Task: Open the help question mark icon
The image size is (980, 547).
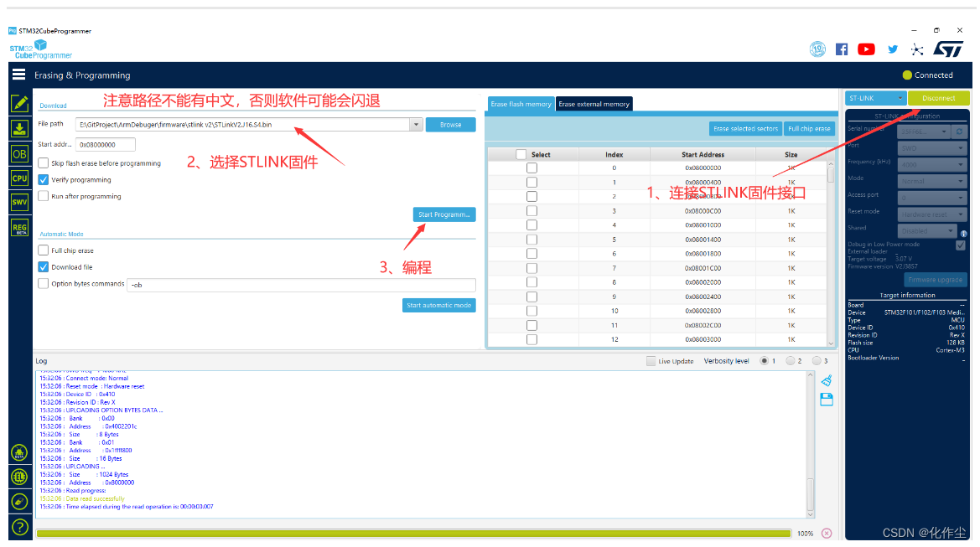Action: [x=19, y=527]
